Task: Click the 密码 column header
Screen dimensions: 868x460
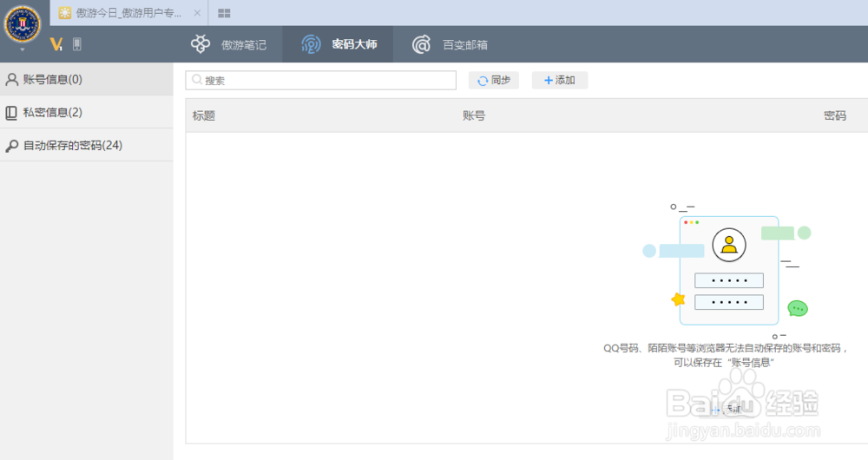Action: (x=835, y=115)
